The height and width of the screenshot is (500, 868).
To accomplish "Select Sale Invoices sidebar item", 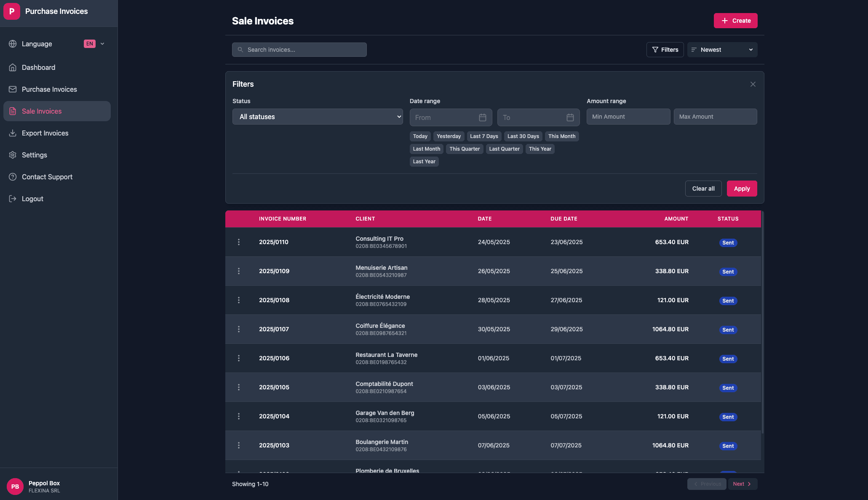I will coord(57,111).
